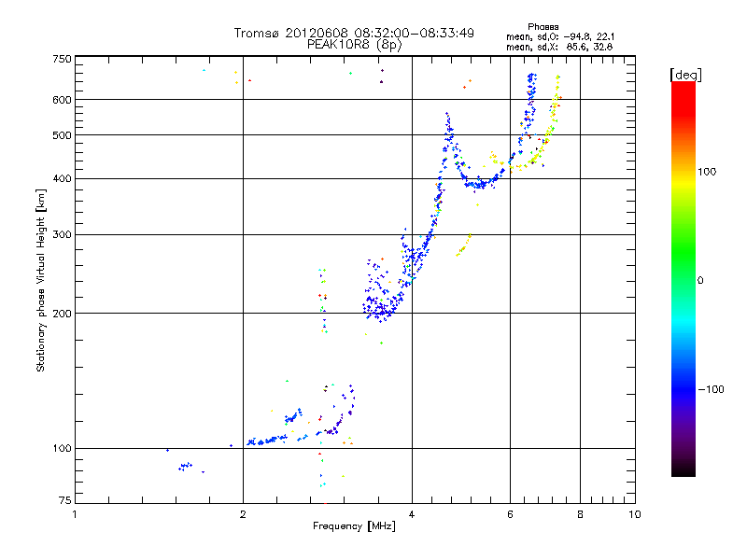
Task: Click the '[deg]' colorbar unit label
Action: pyautogui.click(x=685, y=75)
